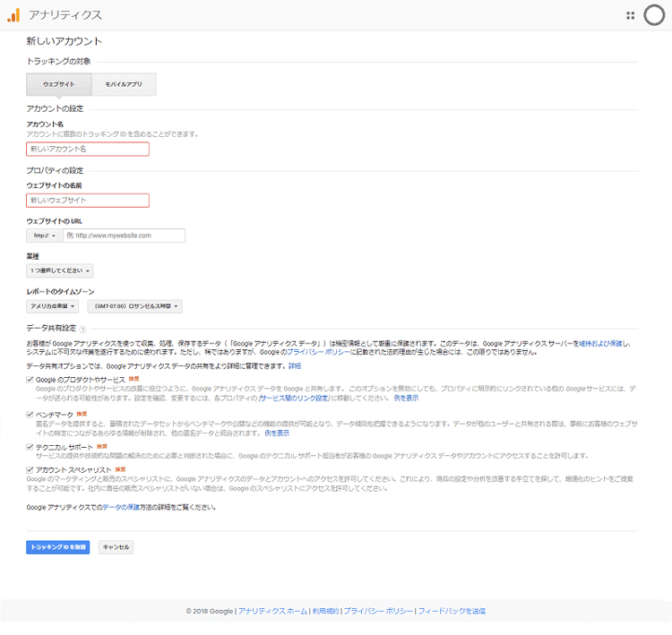Toggle the テクニカル サポート checkbox

[x=30, y=447]
